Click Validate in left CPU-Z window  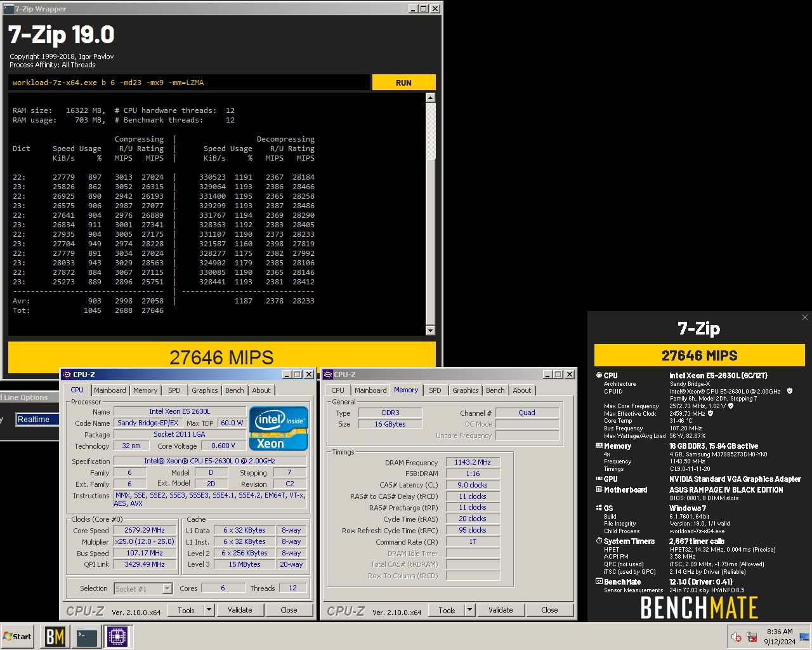click(x=240, y=610)
